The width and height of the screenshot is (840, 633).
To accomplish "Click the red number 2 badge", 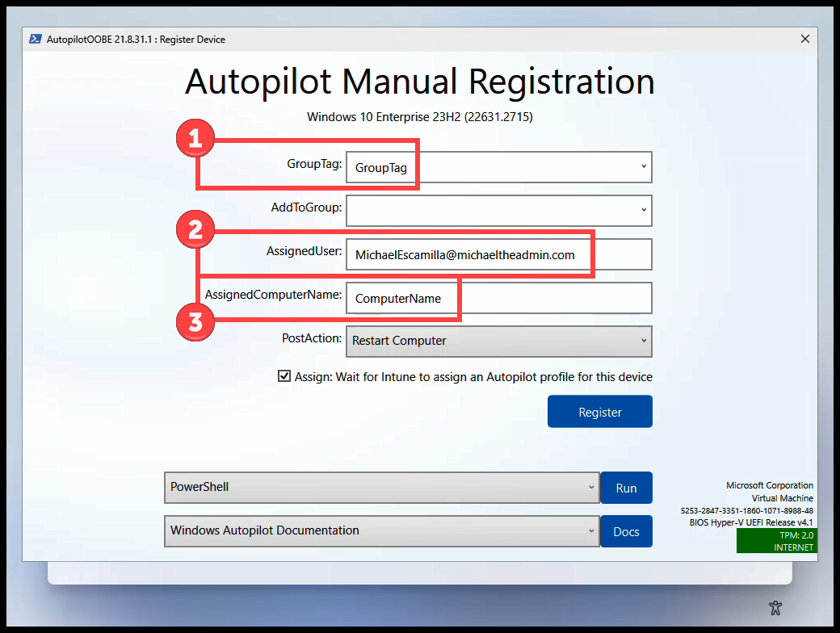I will (x=195, y=230).
